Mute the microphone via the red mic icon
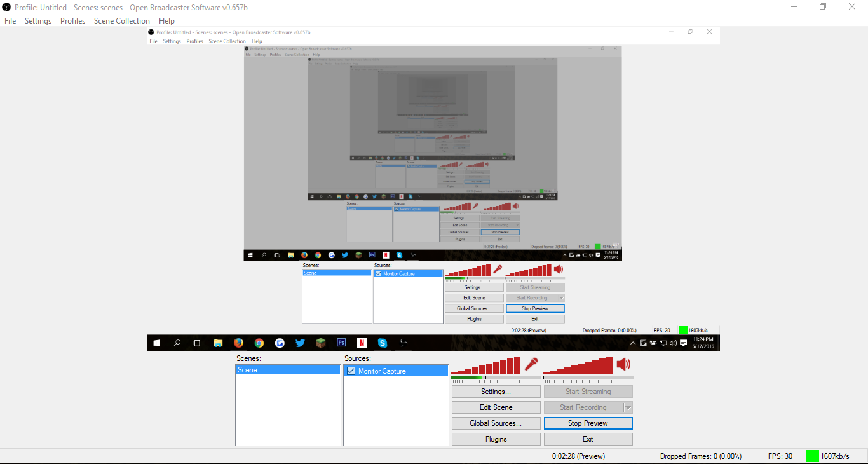The image size is (868, 464). (531, 365)
